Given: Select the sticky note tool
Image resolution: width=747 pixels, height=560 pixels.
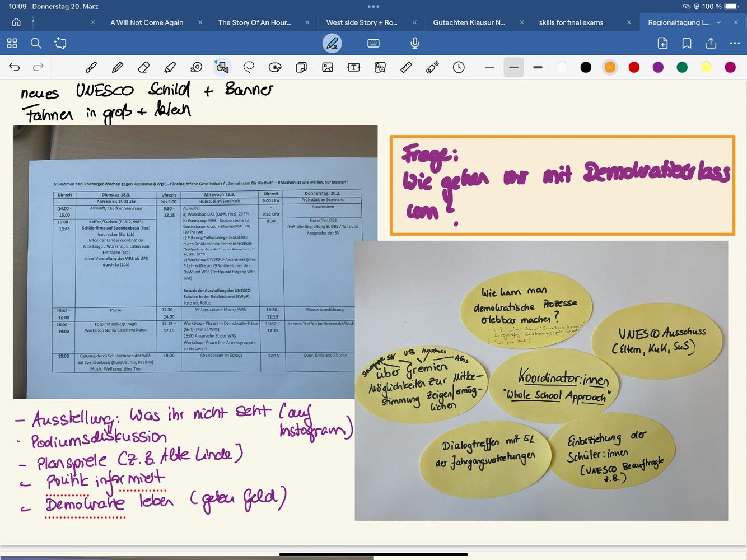Looking at the screenshot, I should [x=301, y=67].
